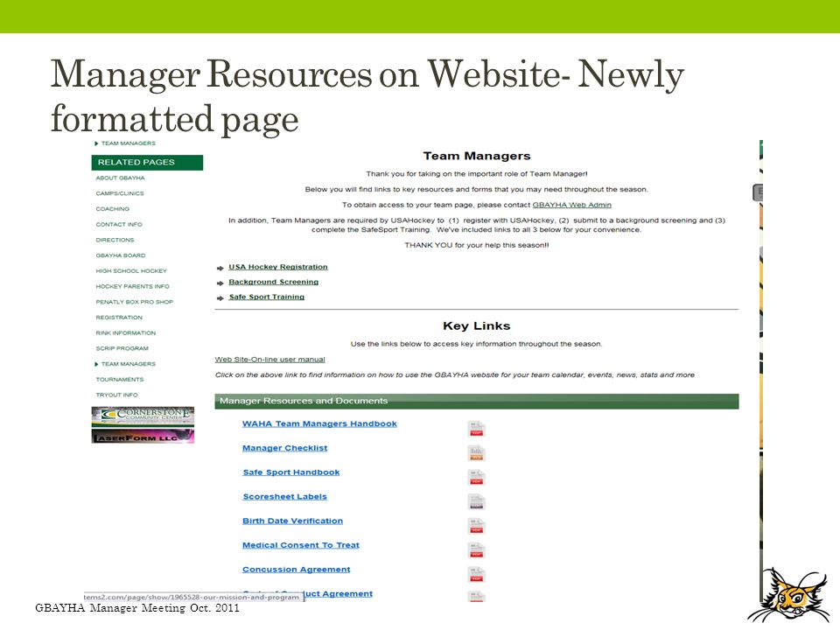This screenshot has height=630, width=840.
Task: Click Manager Resources and Documents header bar
Action: pyautogui.click(x=477, y=402)
